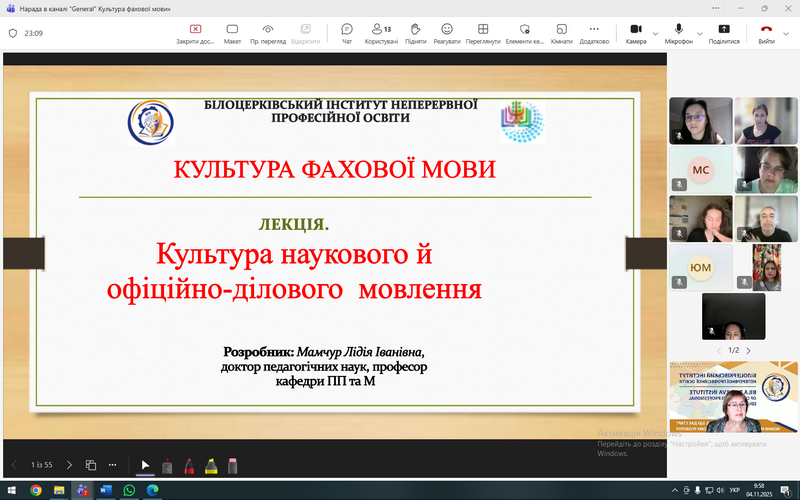Viewport: 800px width, 500px height.
Task: Go to the next slide
Action: (x=69, y=465)
